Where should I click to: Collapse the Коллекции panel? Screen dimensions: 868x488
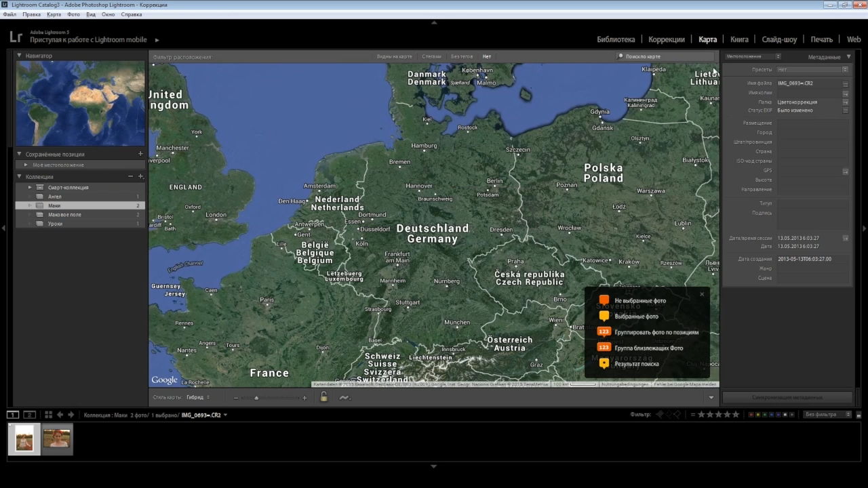[20, 176]
